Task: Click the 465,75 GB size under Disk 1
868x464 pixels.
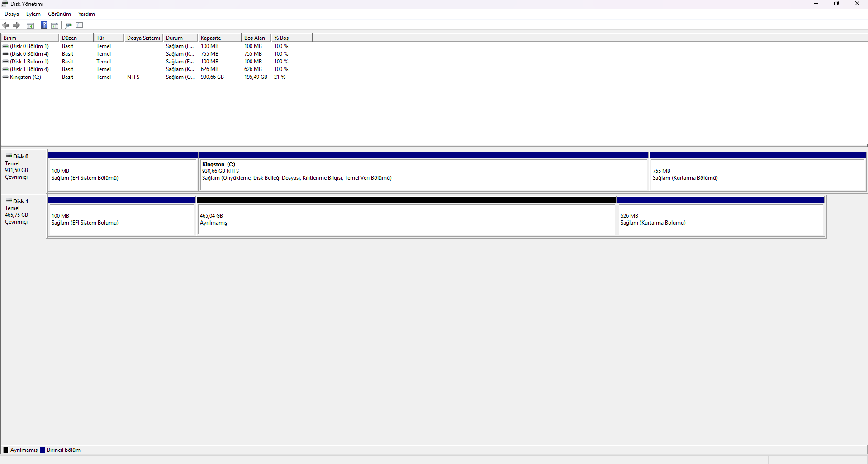Action: [16, 215]
